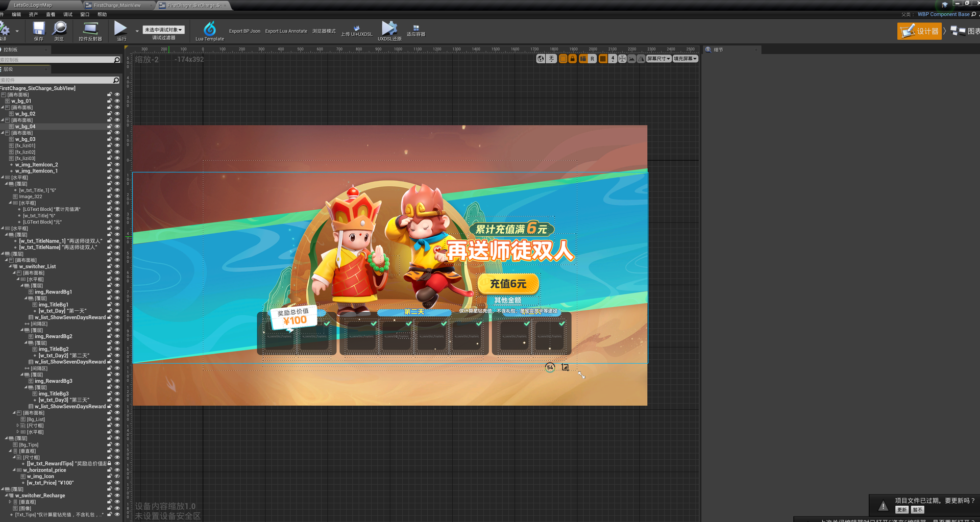Collapse the w_switcher_List tree node

tap(10, 266)
